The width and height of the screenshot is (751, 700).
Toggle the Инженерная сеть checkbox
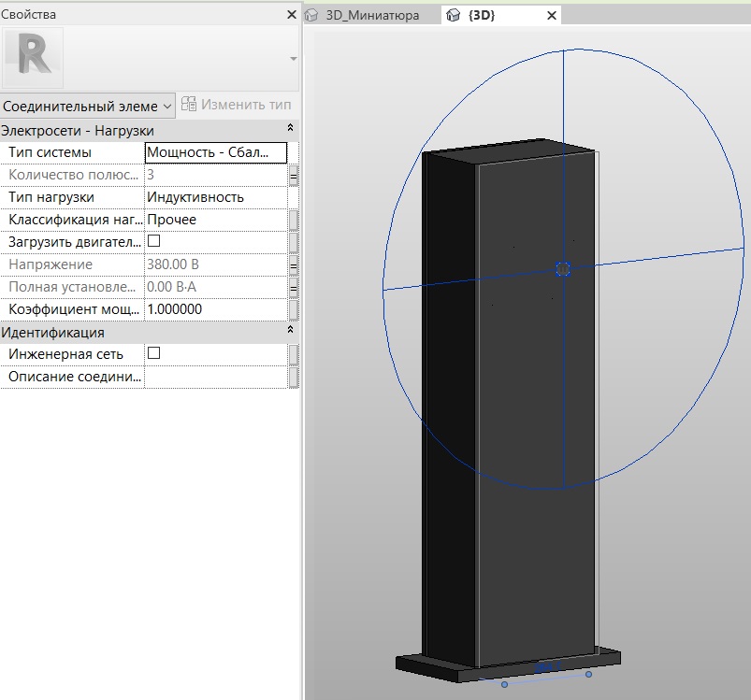pyautogui.click(x=153, y=352)
